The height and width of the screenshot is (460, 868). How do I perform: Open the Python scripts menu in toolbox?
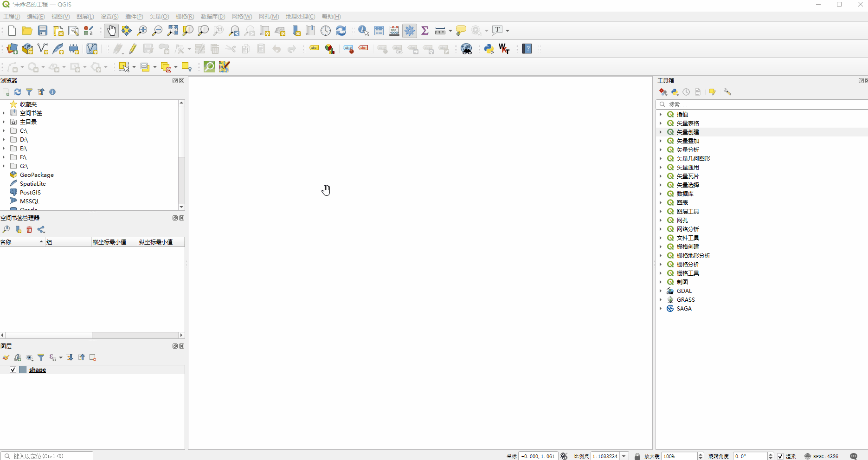pos(675,92)
